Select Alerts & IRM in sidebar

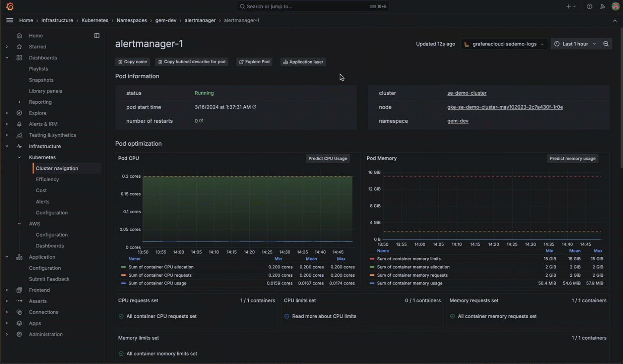(43, 124)
